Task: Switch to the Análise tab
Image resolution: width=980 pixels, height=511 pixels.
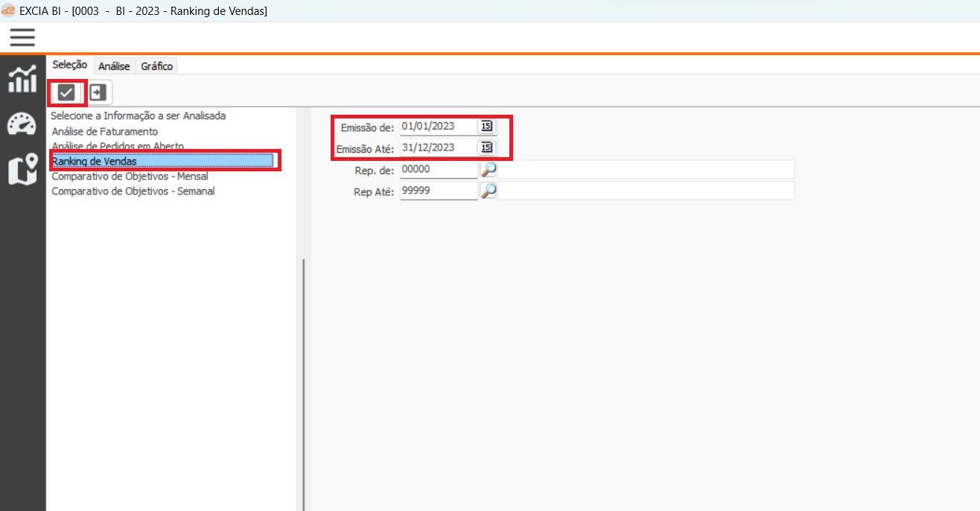Action: pyautogui.click(x=114, y=66)
